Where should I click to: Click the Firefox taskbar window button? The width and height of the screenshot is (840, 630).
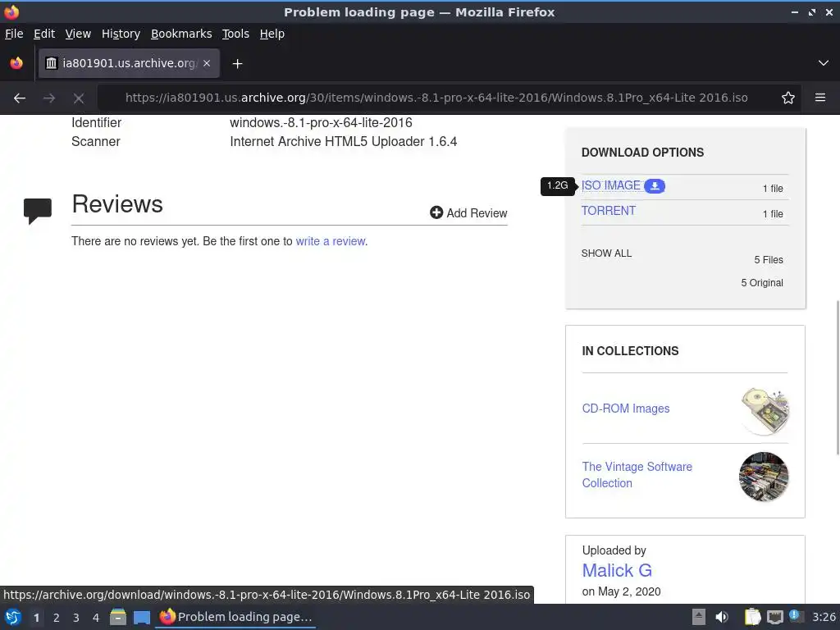(x=235, y=617)
